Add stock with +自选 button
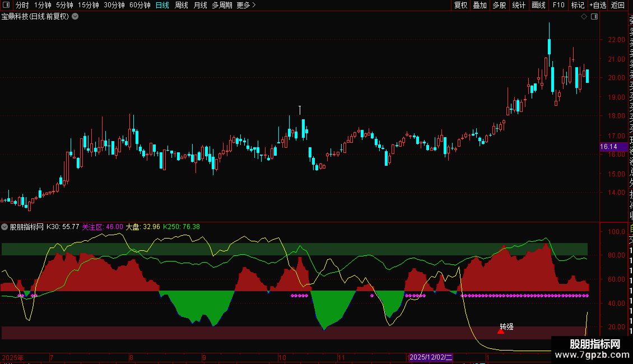 click(598, 5)
